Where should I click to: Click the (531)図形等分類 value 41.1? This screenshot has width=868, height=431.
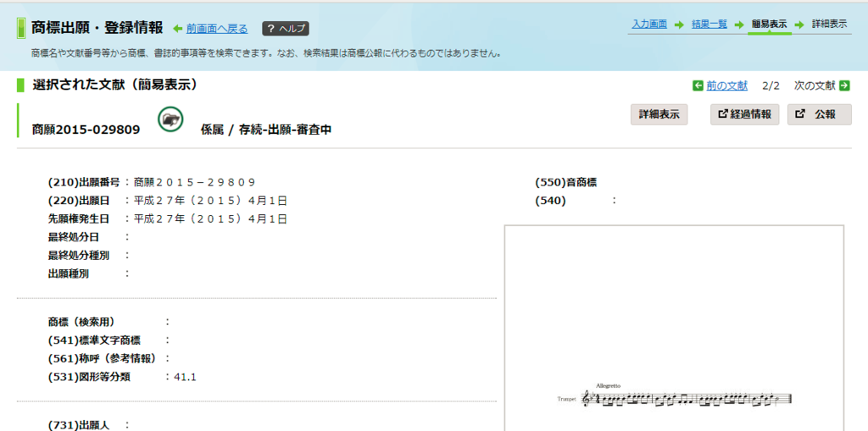[185, 378]
